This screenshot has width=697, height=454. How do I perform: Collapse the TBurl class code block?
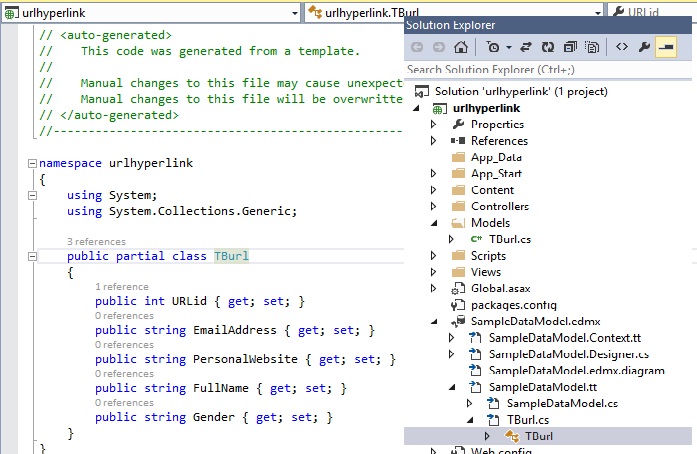coord(32,257)
